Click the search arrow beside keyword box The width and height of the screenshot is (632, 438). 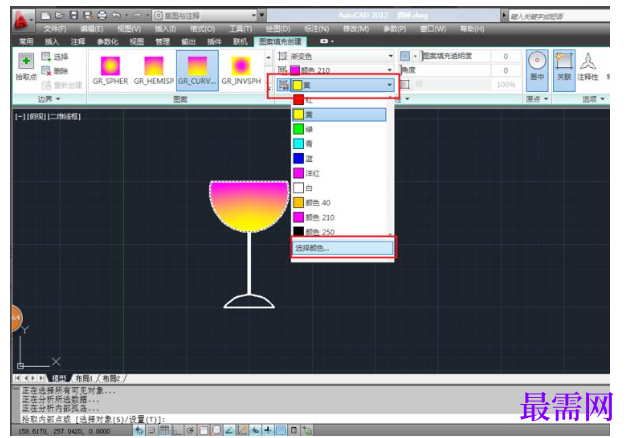pos(504,16)
